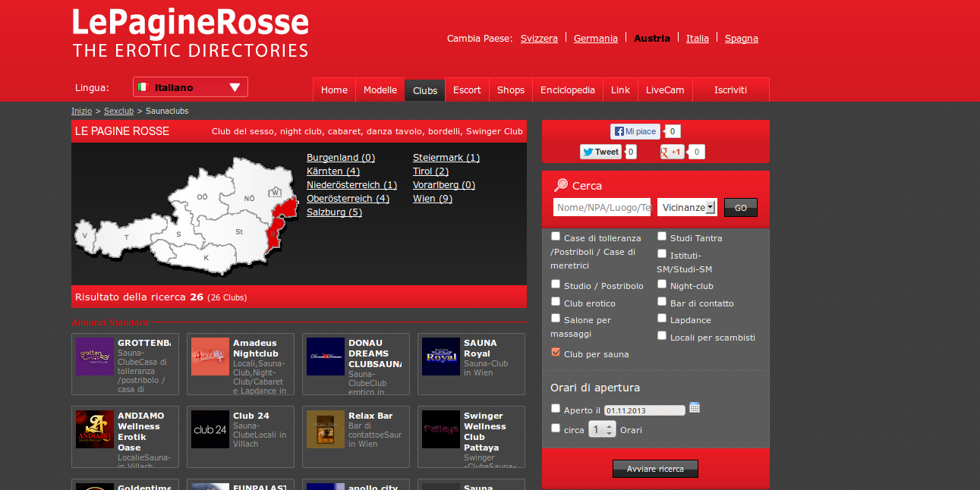Click the Facebook 'Mi piace' button

coord(635,132)
